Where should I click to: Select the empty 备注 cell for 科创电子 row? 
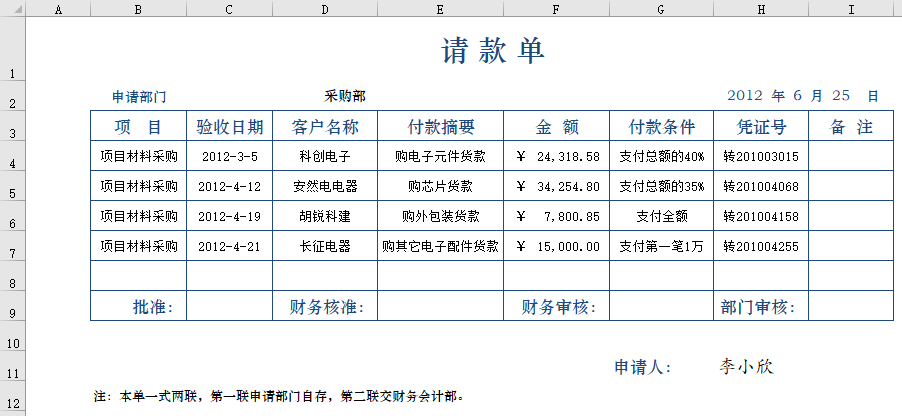(850, 156)
